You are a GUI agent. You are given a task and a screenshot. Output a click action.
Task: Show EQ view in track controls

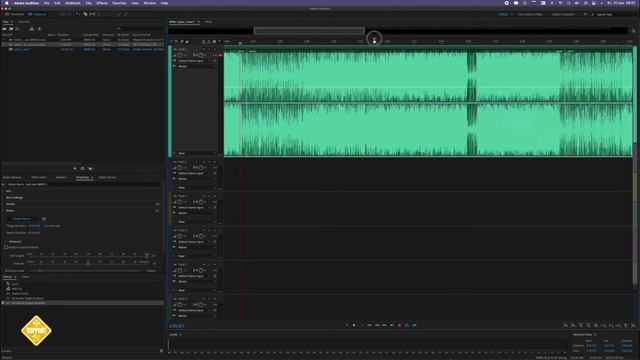(187, 42)
